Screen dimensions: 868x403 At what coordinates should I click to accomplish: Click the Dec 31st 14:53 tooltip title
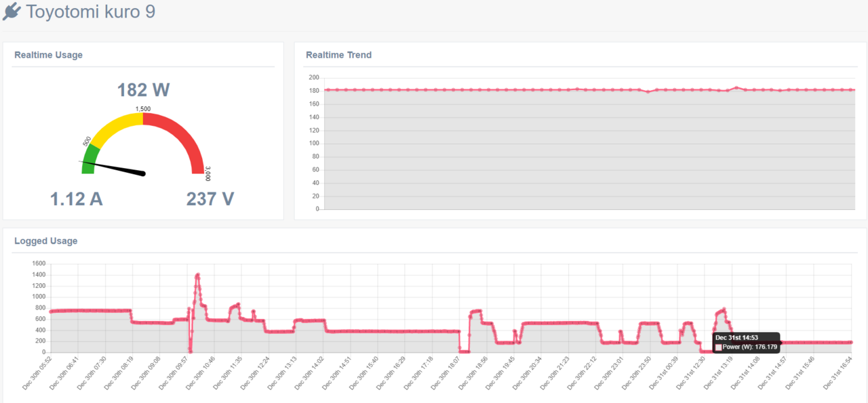(x=736, y=337)
